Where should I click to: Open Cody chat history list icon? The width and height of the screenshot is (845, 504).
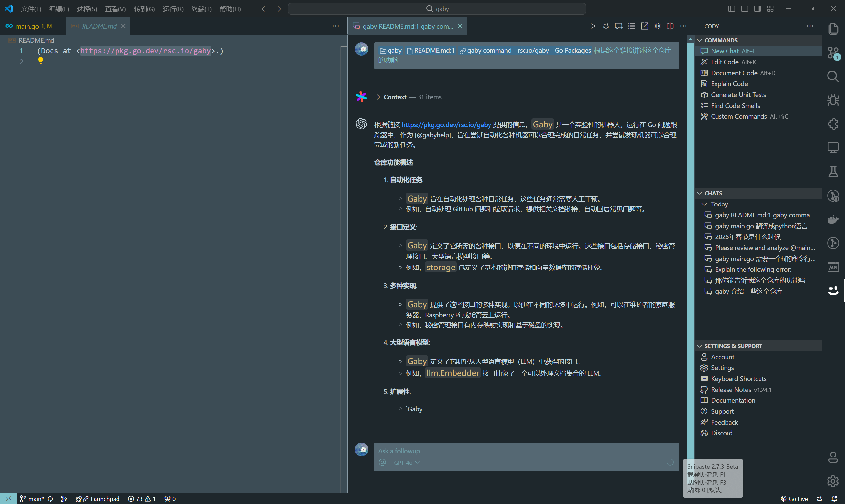tap(632, 26)
